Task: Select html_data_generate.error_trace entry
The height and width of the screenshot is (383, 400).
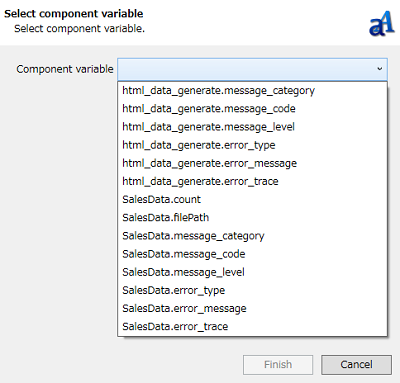Action: [x=252, y=181]
